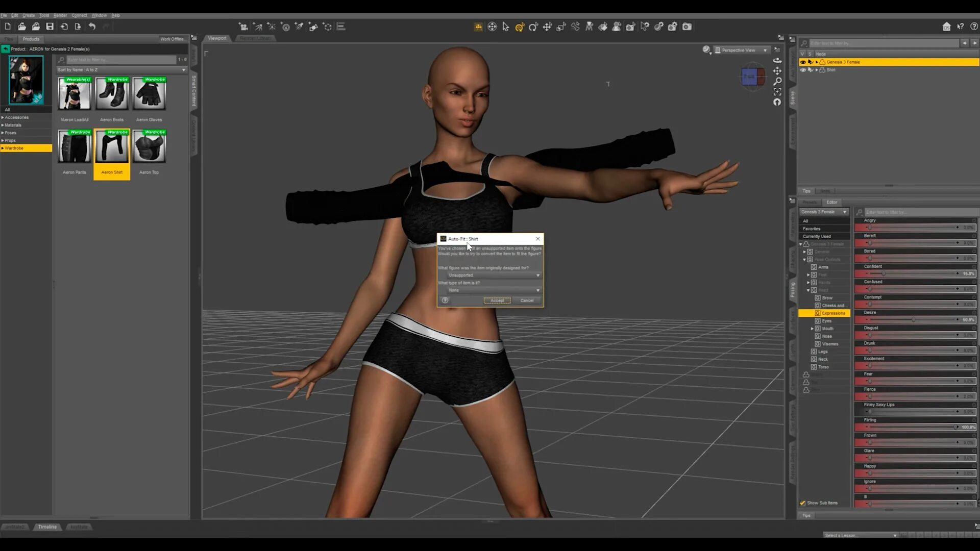Select the Rotate tool icon
The height and width of the screenshot is (551, 980).
point(533,27)
